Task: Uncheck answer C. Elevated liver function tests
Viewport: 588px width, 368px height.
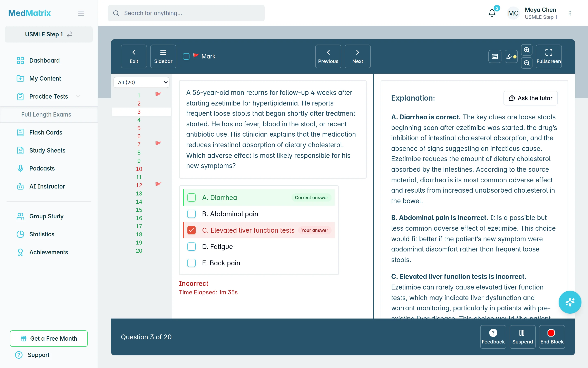Action: pyautogui.click(x=192, y=230)
